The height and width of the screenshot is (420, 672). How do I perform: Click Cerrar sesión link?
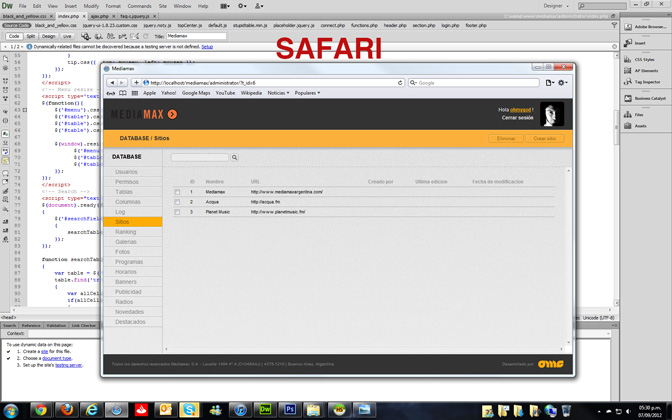tap(517, 117)
